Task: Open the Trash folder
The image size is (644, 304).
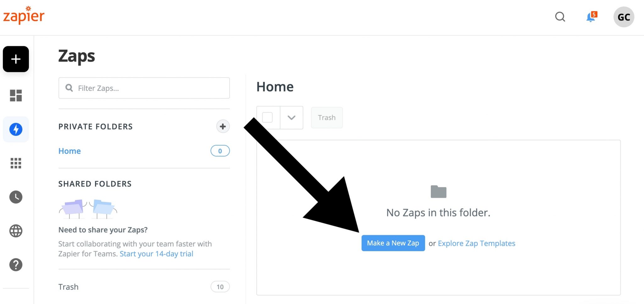Action: [68, 286]
